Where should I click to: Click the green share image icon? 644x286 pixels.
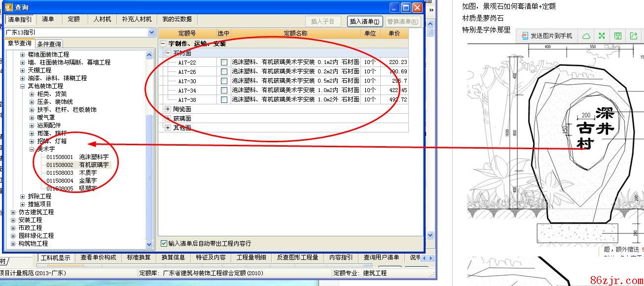633,36
